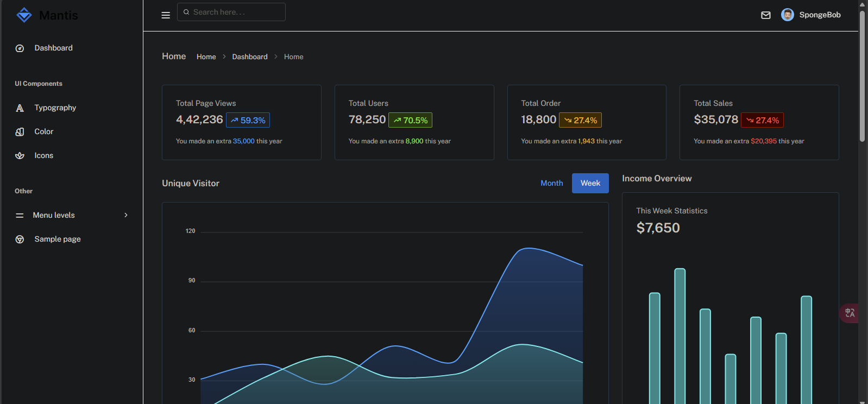Click the Typography letter icon in sidebar

[x=20, y=108]
